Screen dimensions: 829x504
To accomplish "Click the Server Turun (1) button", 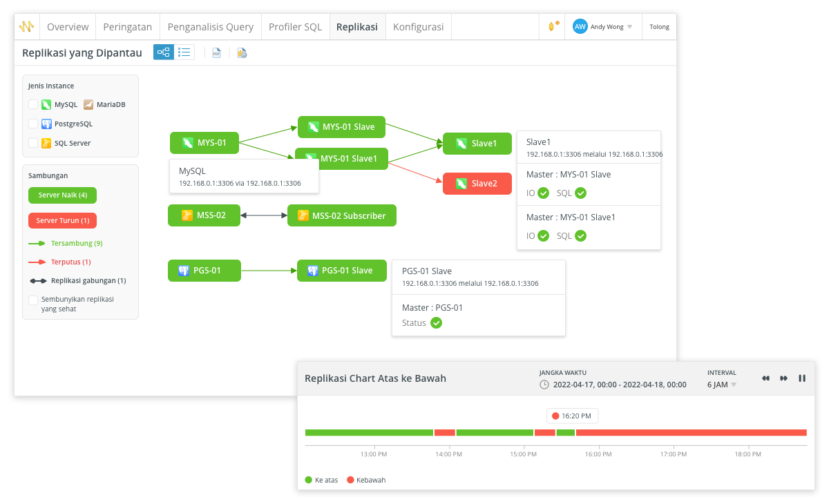I will click(62, 220).
